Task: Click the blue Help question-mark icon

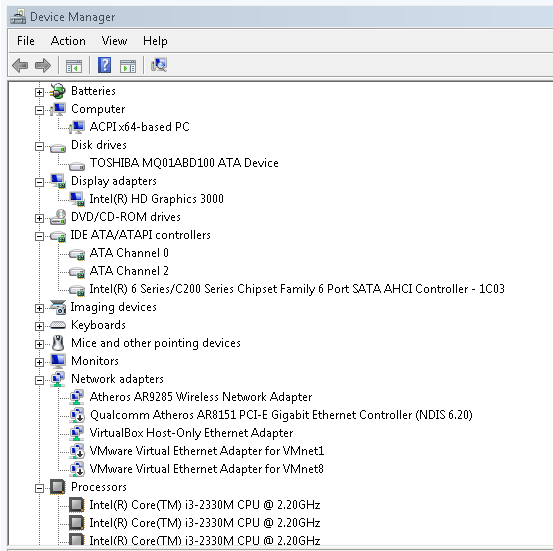Action: click(x=104, y=65)
